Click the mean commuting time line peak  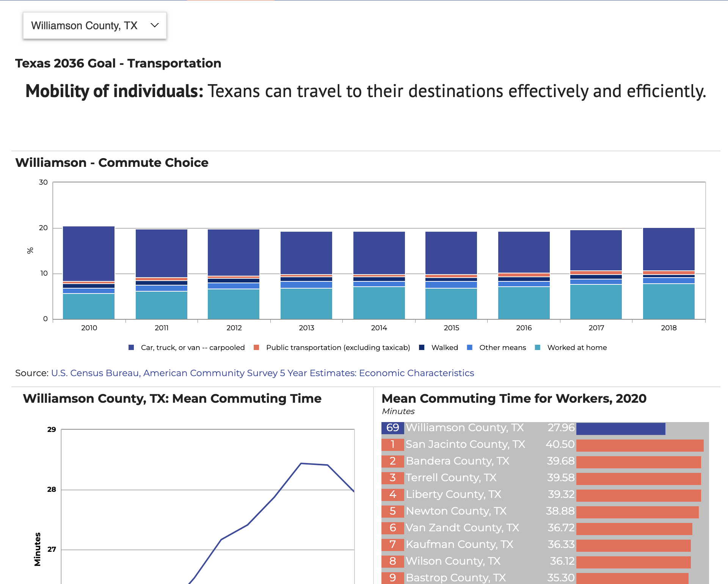coord(301,463)
